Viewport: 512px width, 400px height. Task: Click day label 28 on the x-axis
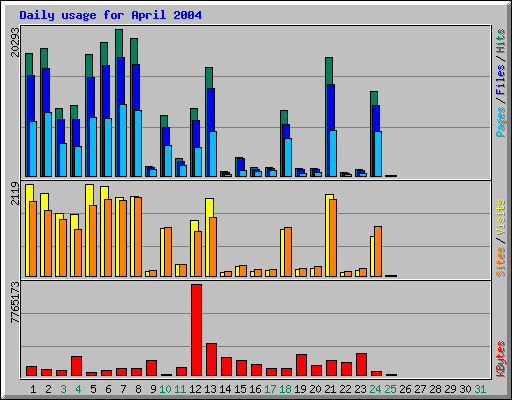435,389
